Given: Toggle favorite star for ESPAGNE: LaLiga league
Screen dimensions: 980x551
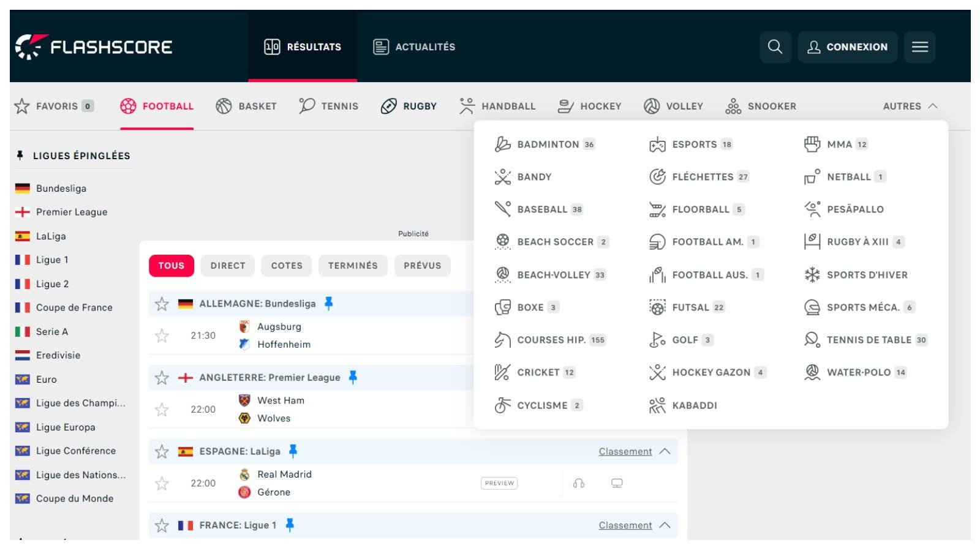Looking at the screenshot, I should 162,452.
